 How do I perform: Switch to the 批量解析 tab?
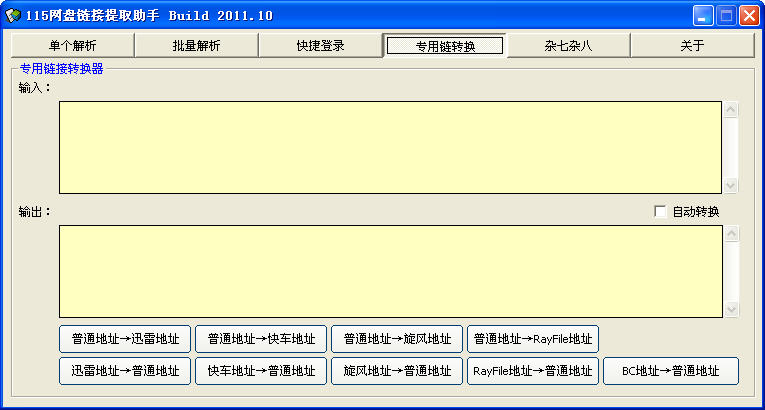[x=196, y=45]
